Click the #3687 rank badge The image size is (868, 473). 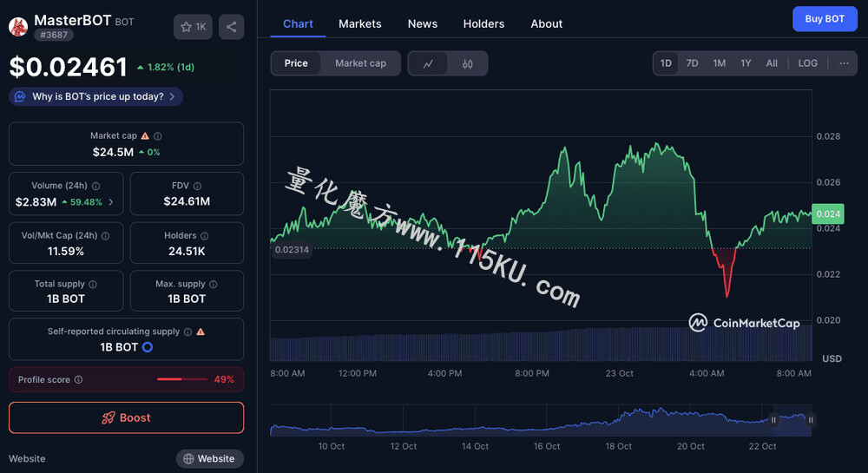point(54,35)
